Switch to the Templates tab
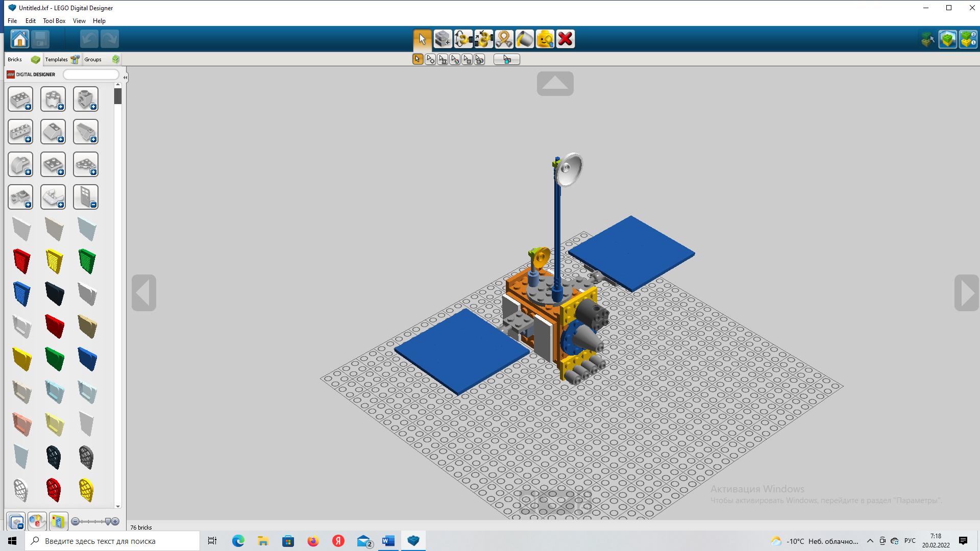Image resolution: width=980 pixels, height=551 pixels. point(62,60)
